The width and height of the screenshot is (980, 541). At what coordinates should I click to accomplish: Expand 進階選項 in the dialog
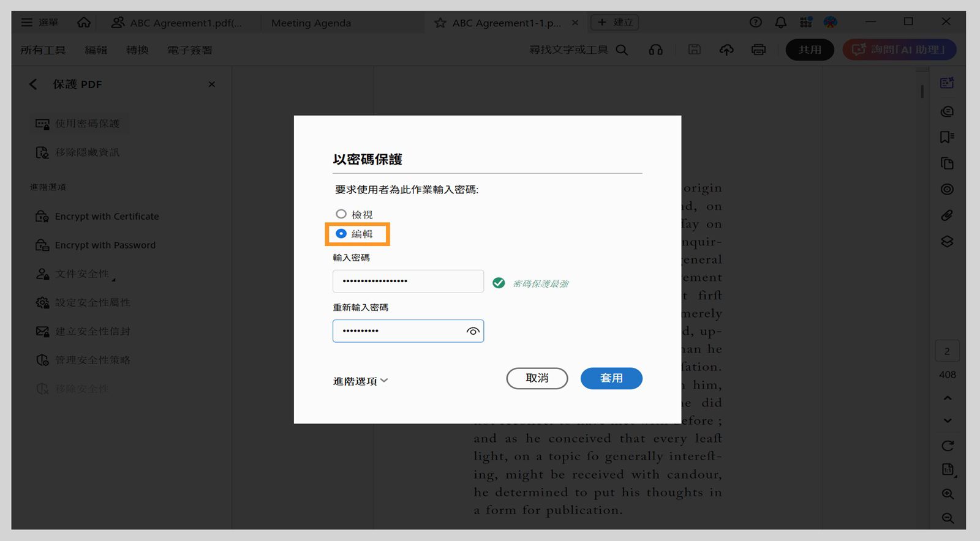click(x=361, y=381)
